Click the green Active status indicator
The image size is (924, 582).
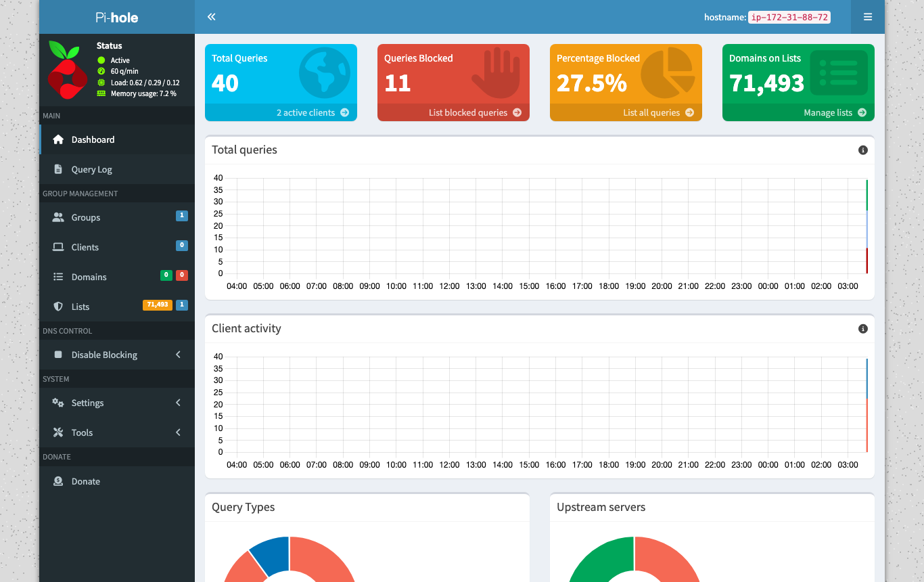pos(101,60)
